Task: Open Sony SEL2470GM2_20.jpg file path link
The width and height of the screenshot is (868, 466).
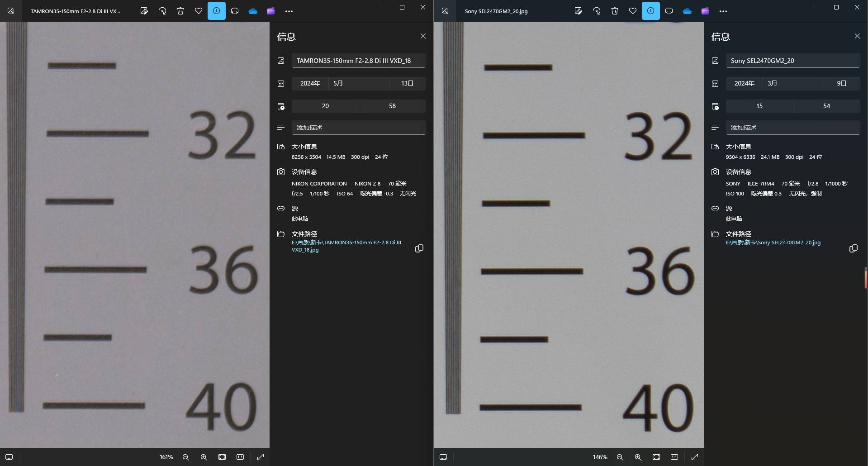Action: (773, 243)
